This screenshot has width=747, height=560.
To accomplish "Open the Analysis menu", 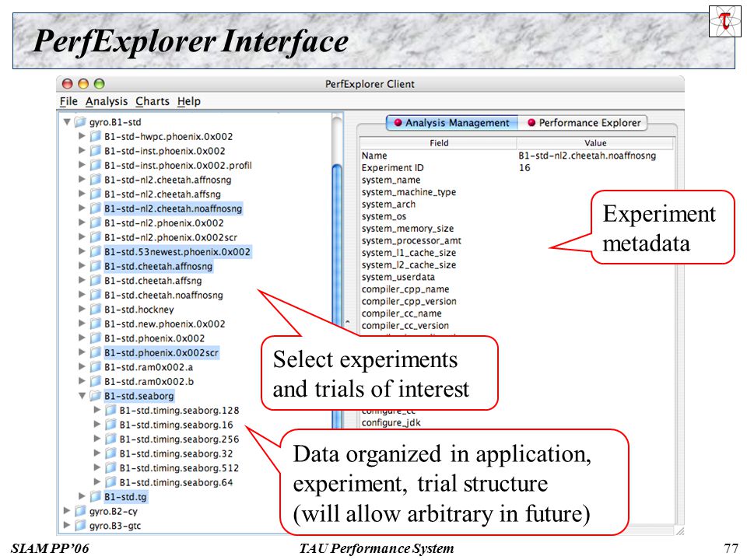I will tap(107, 101).
